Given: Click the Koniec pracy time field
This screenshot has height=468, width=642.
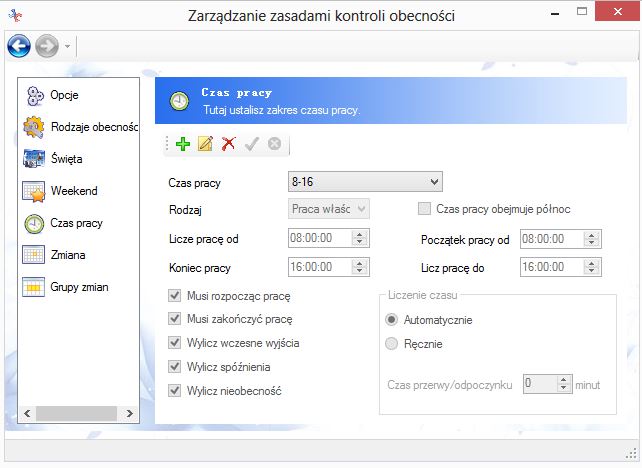Looking at the screenshot, I should (x=320, y=268).
